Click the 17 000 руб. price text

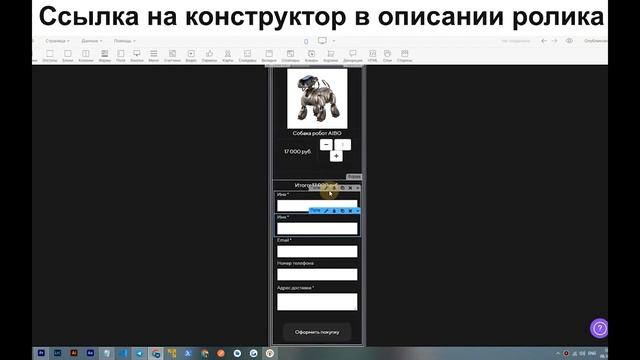coord(298,151)
